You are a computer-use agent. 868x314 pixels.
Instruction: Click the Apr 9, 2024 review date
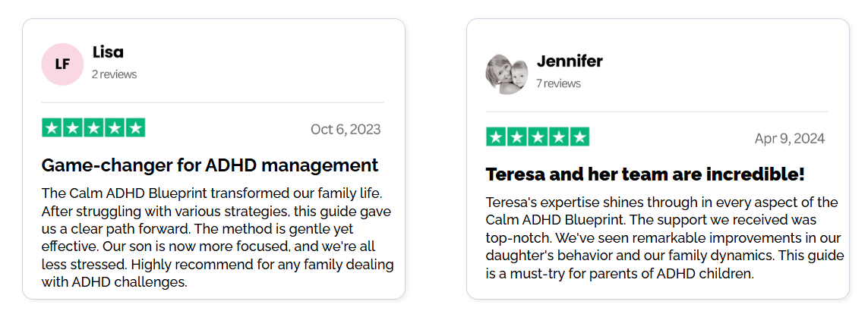[x=789, y=139]
